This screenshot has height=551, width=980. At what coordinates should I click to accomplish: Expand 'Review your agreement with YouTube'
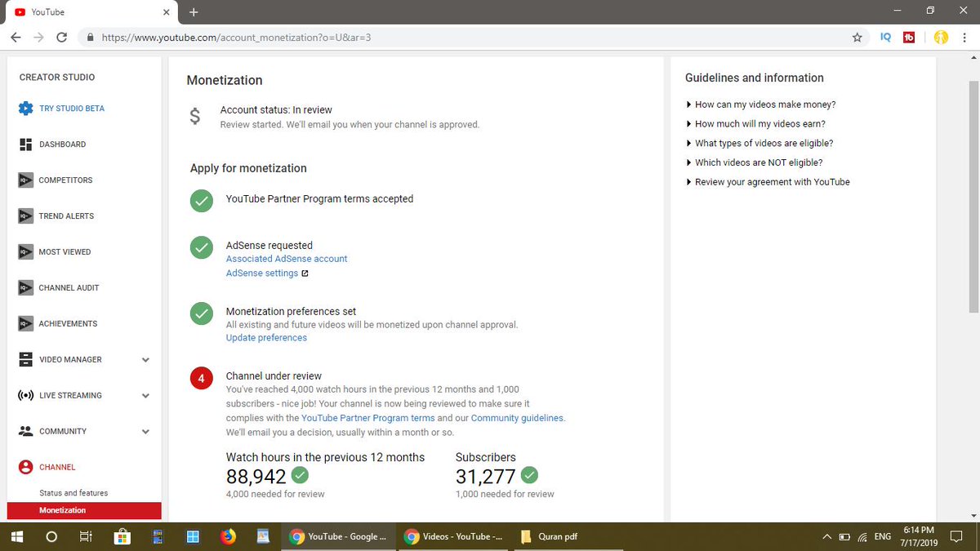coord(768,182)
